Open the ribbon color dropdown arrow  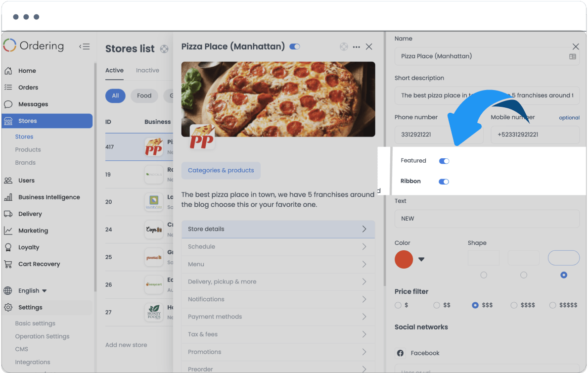pyautogui.click(x=421, y=259)
